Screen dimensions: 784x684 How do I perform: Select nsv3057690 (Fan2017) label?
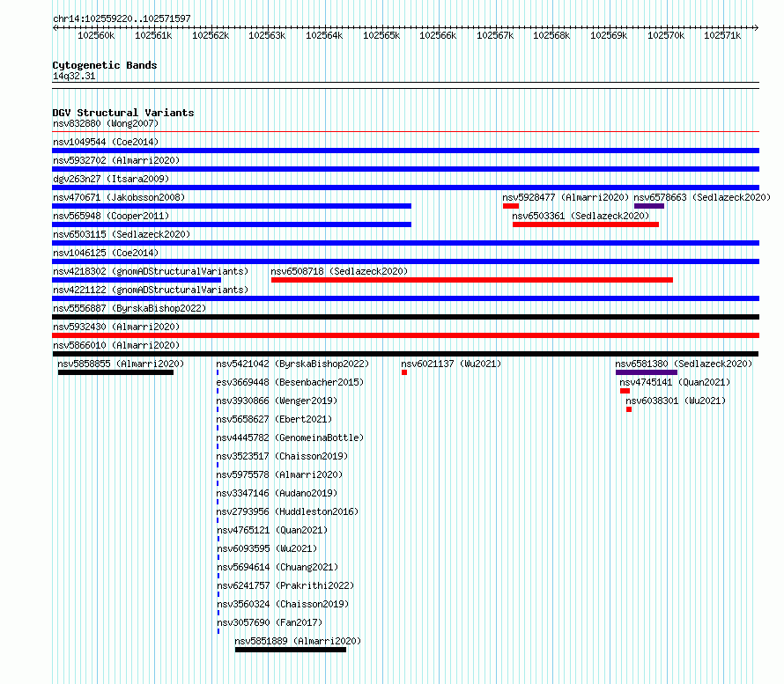pos(270,622)
